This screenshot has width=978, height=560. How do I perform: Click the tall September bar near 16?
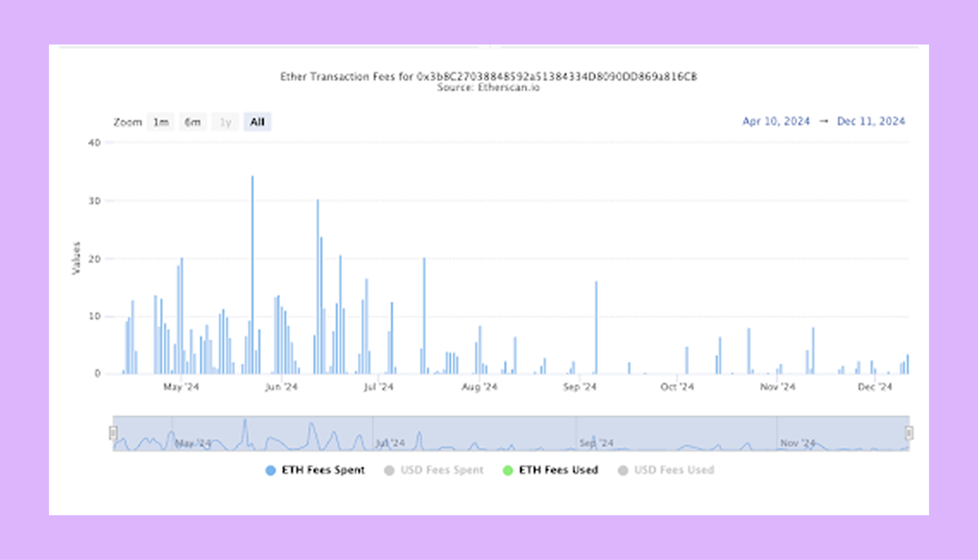[596, 327]
